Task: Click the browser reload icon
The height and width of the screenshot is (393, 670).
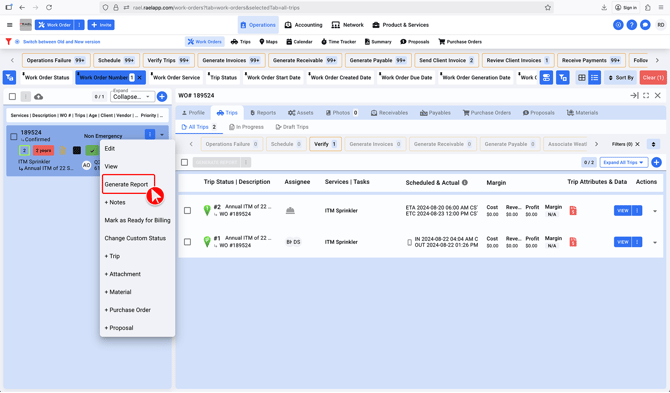Action: click(49, 7)
